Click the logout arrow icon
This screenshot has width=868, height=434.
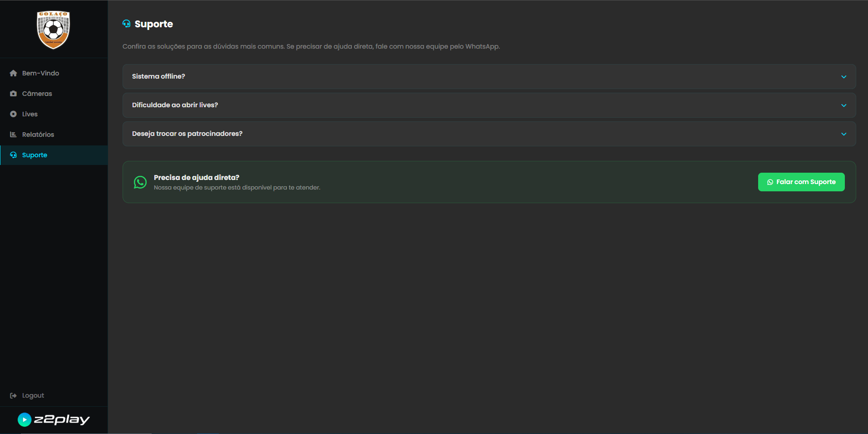[13, 395]
